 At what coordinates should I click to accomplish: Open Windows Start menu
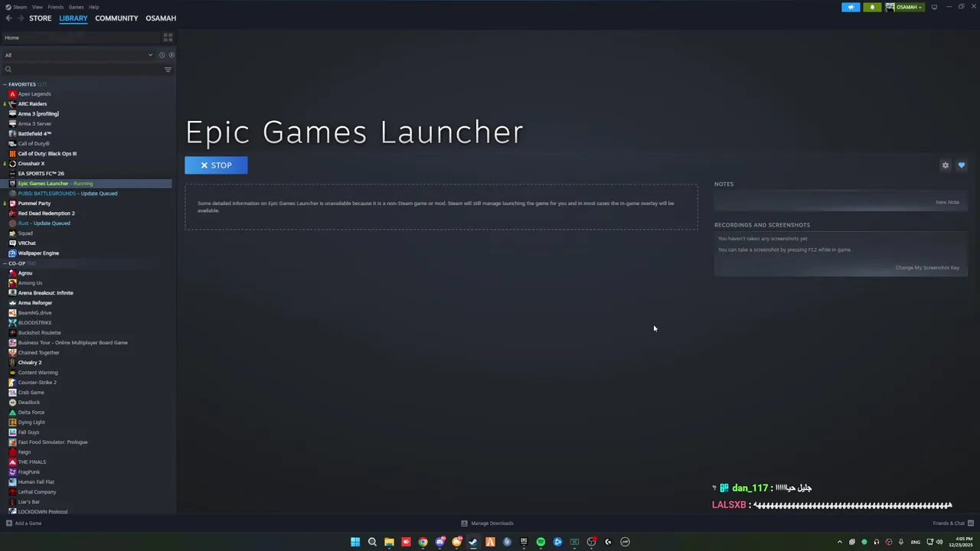pyautogui.click(x=355, y=542)
